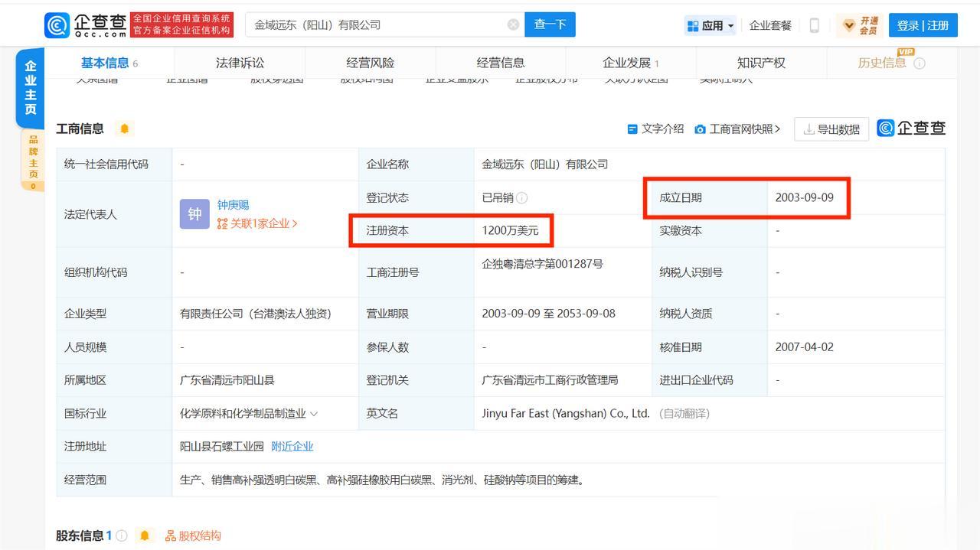Click the 附近企业 link
The width and height of the screenshot is (980, 550).
point(292,446)
